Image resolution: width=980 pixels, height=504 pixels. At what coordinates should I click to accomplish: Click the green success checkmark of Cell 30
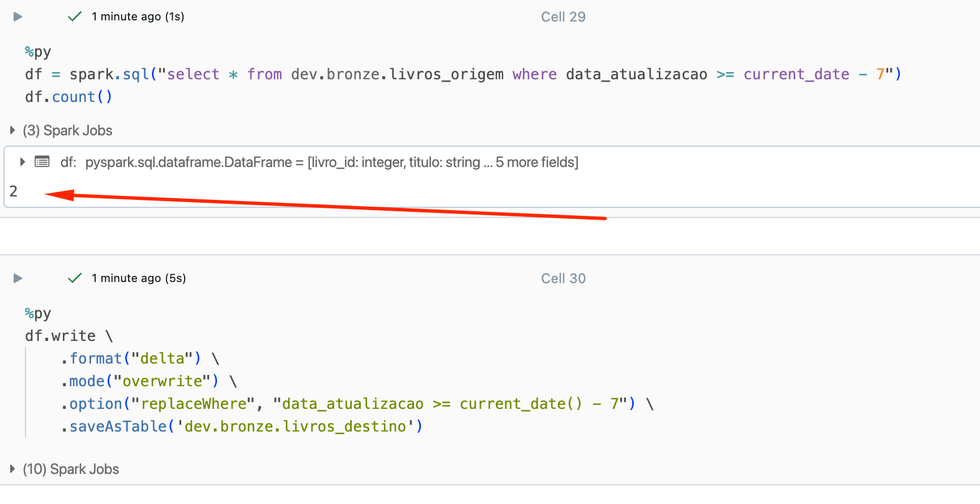(75, 278)
